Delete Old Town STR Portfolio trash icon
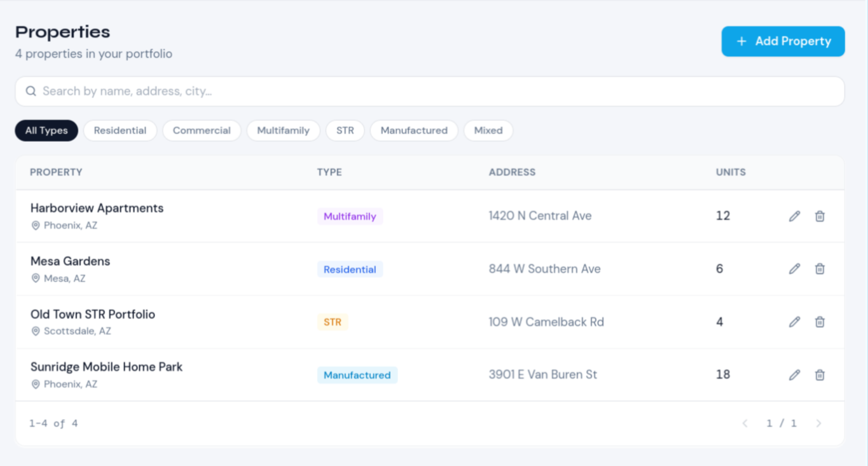 tap(820, 322)
